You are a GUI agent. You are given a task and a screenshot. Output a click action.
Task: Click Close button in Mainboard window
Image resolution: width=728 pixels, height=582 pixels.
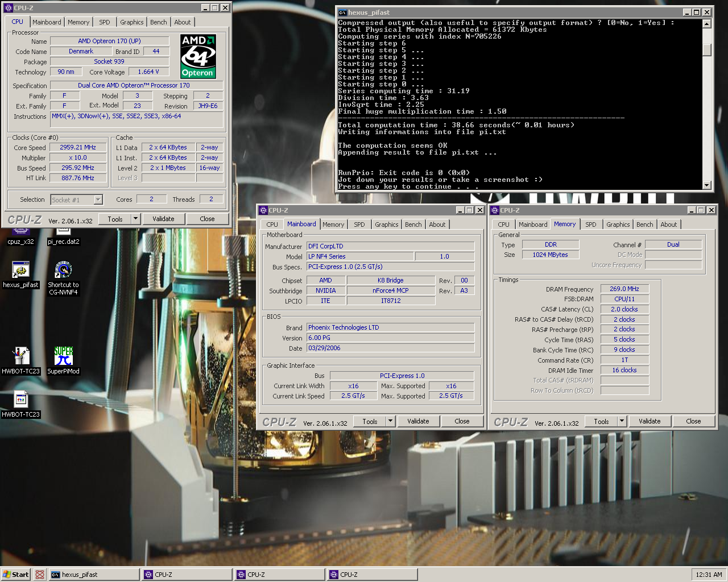(x=462, y=421)
